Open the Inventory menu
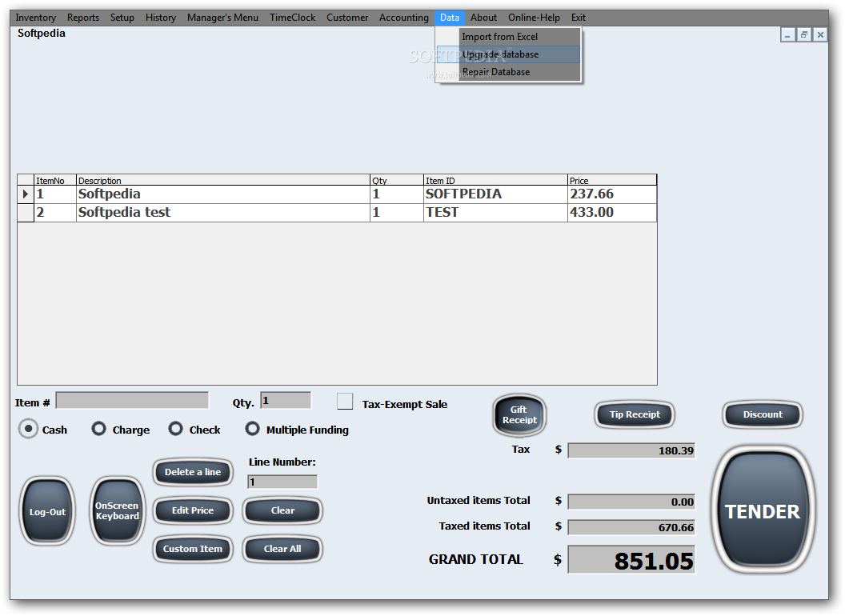845x616 pixels. [x=35, y=18]
